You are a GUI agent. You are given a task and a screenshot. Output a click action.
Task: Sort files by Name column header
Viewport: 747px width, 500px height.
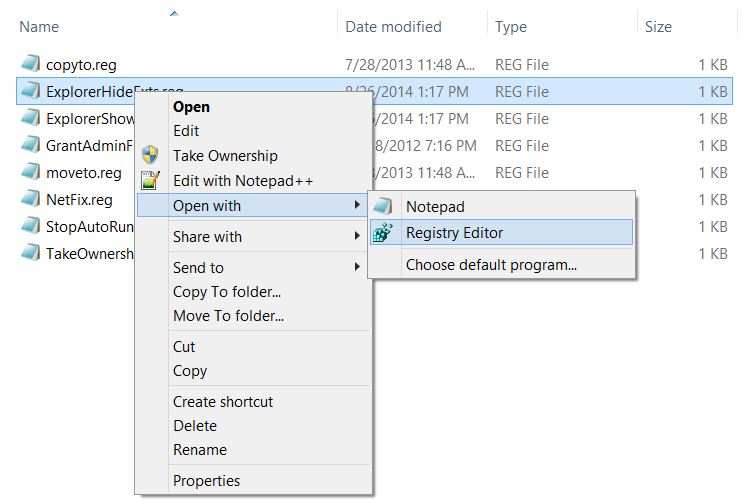[x=39, y=27]
